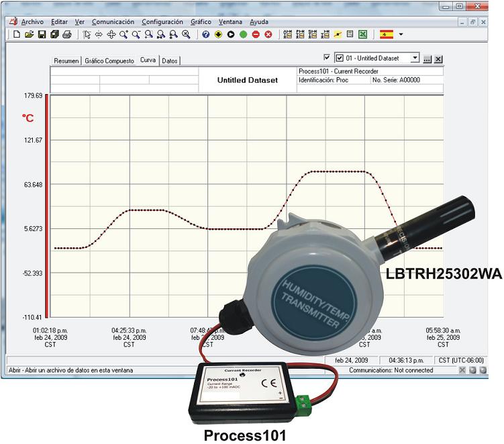The height and width of the screenshot is (444, 504).
Task: Minimize the inner document window
Action: [x=462, y=22]
